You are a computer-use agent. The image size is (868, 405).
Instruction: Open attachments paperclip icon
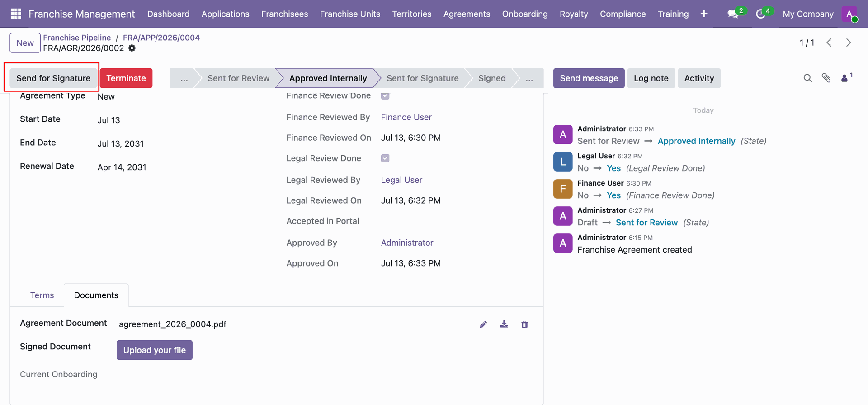tap(826, 78)
